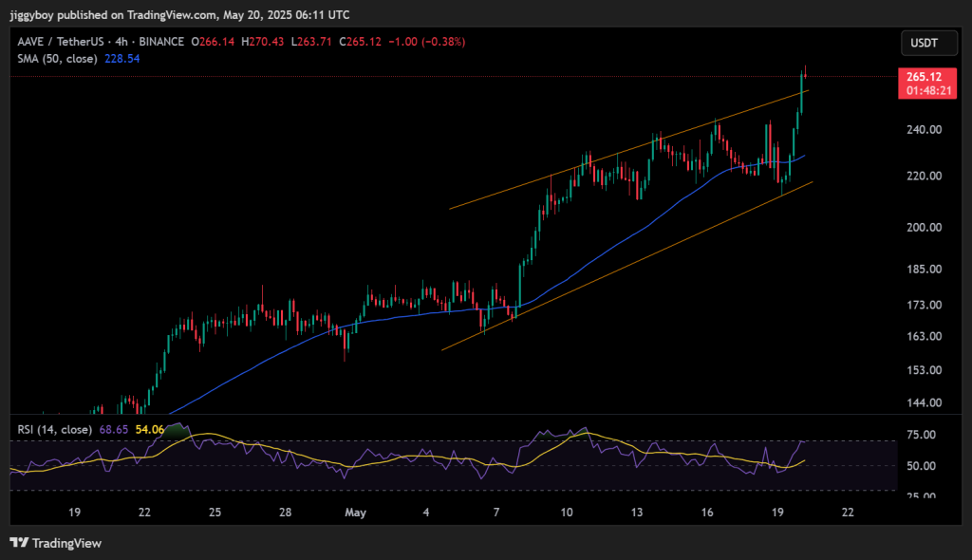Select the RSI (14, close) indicator legend
This screenshot has height=560, width=972.
pos(55,429)
